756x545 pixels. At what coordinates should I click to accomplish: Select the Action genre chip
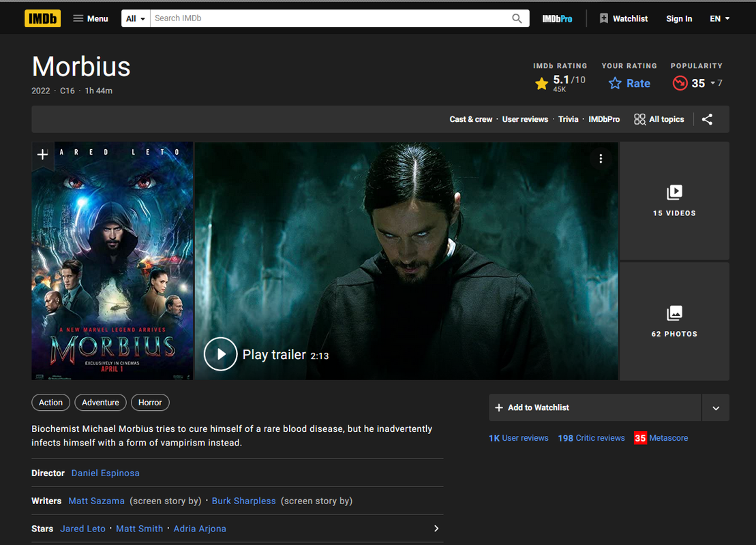click(50, 403)
